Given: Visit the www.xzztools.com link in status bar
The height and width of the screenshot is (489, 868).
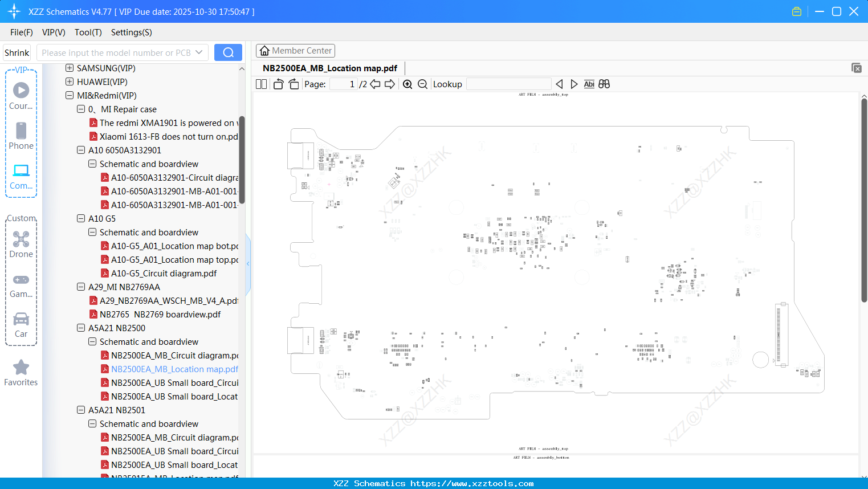Looking at the screenshot, I should 472,483.
